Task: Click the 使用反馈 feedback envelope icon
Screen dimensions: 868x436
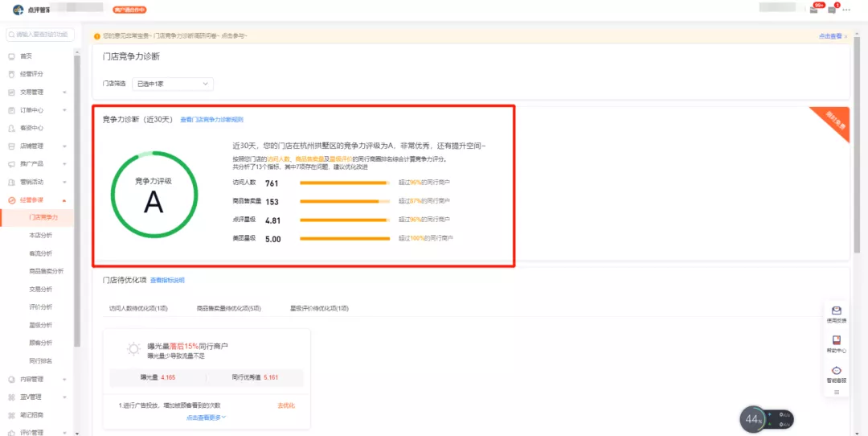Action: pos(837,311)
